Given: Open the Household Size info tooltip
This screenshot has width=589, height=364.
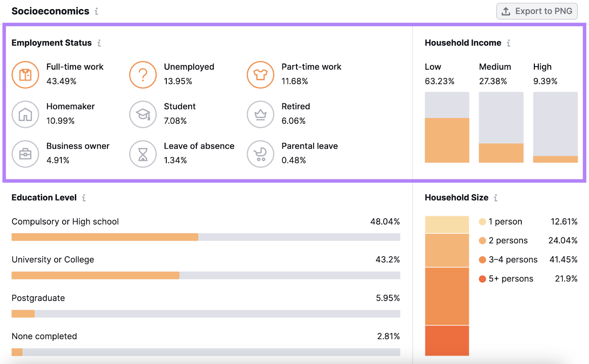Looking at the screenshot, I should tap(496, 198).
